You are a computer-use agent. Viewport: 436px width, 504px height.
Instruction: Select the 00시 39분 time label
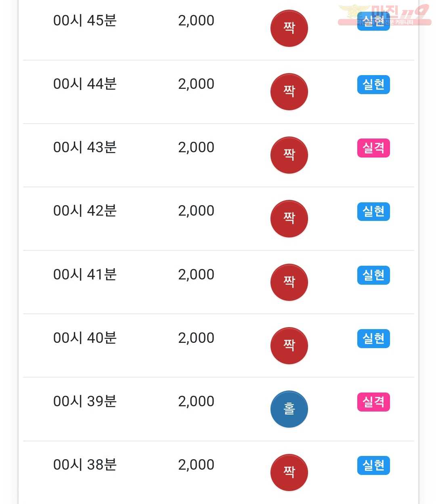[x=85, y=401]
